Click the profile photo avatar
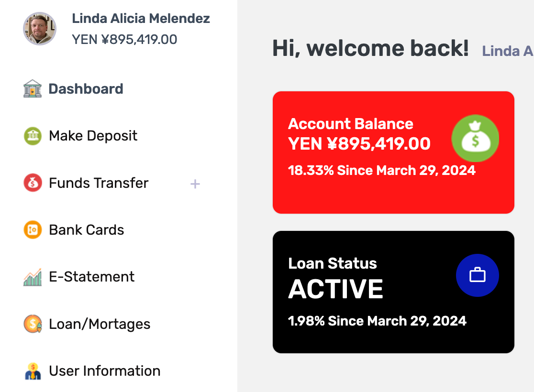This screenshot has width=534, height=392. [40, 29]
